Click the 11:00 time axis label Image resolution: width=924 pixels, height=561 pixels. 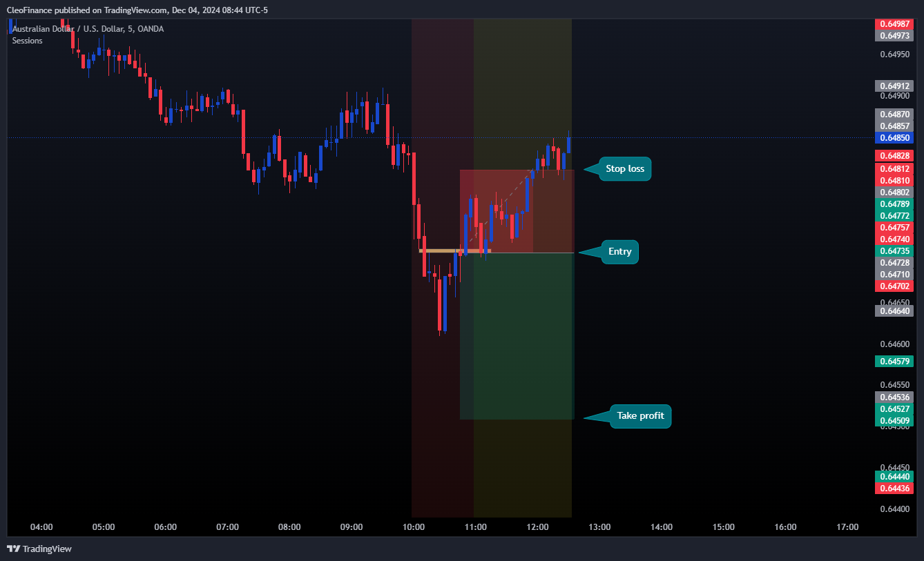pos(475,527)
